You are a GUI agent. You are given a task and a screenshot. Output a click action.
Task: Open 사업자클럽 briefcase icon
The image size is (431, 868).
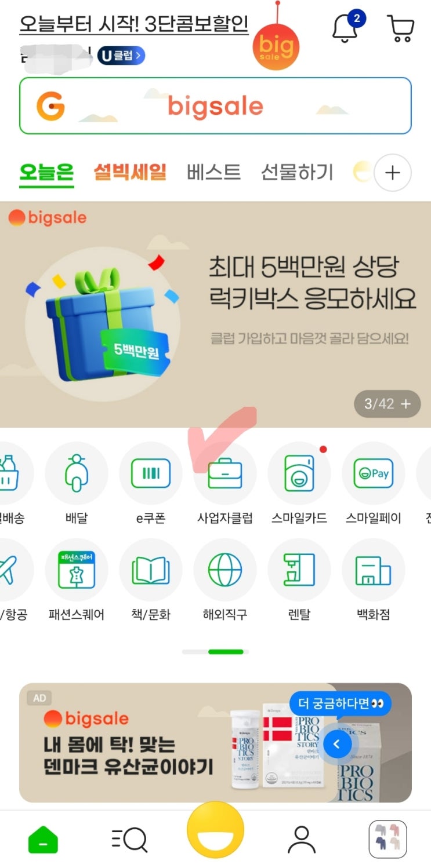pyautogui.click(x=225, y=473)
